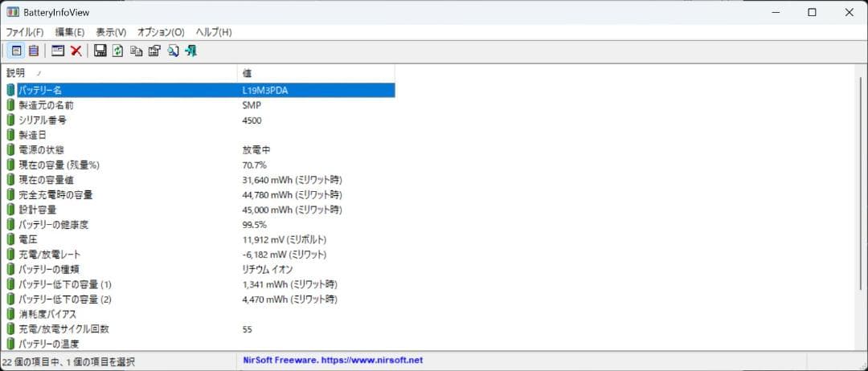The image size is (868, 371).
Task: Click the rate value -6,182 mW
Action: 285,255
